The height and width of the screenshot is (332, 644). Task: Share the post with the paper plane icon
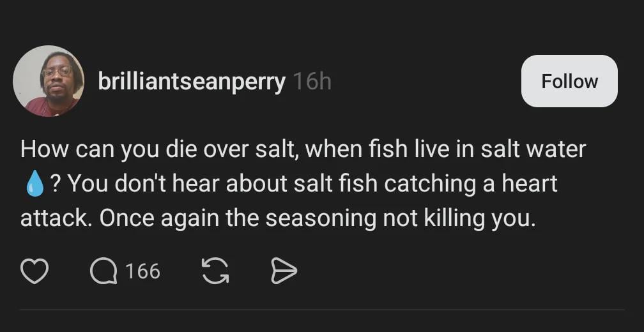tap(284, 272)
